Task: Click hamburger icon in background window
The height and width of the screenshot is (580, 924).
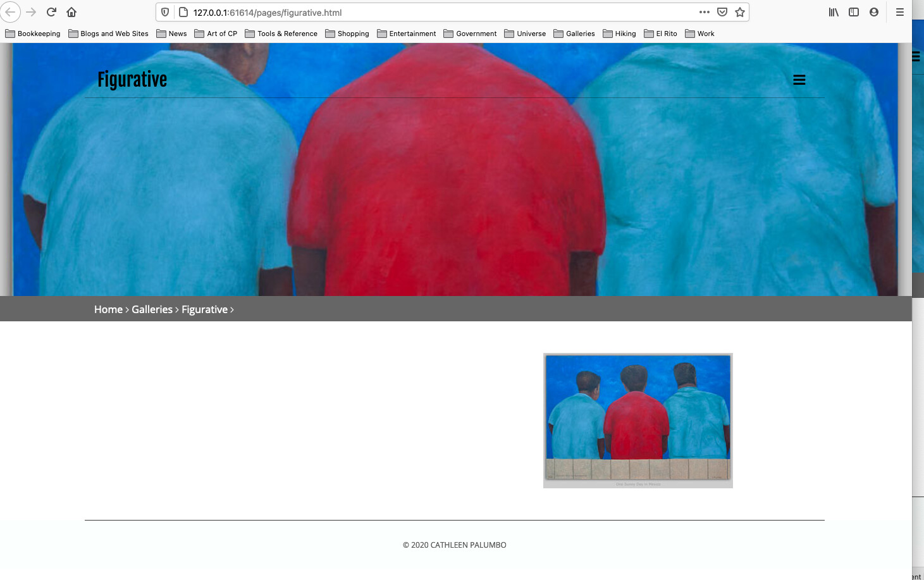Action: [x=916, y=57]
